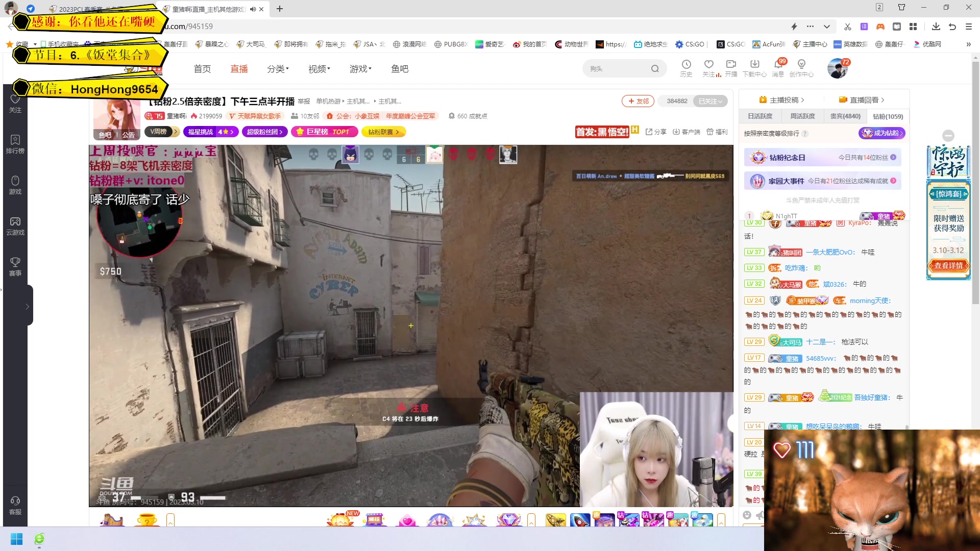The width and height of the screenshot is (980, 551).
Task: Switch to the 日活跃度 tab
Action: (760, 116)
